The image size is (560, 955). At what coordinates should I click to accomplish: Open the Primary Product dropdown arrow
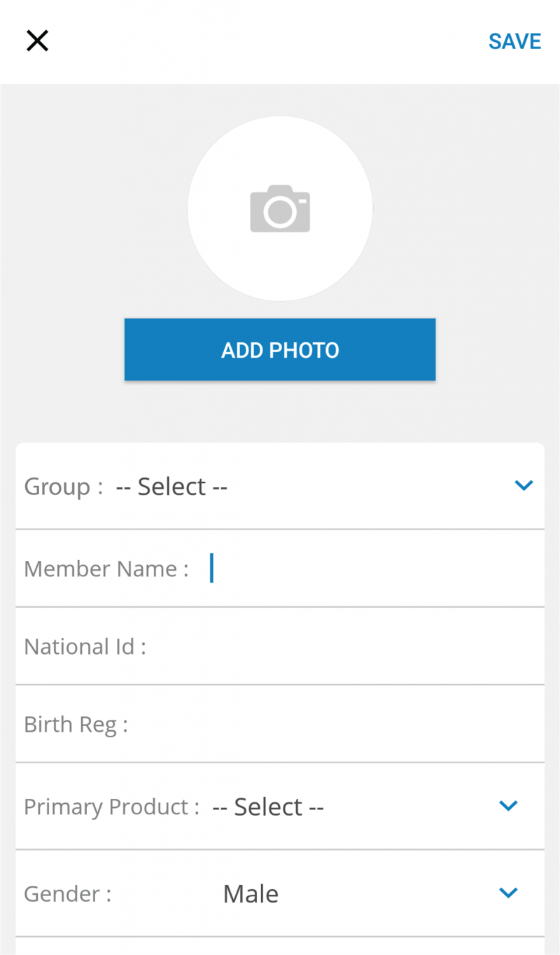508,806
